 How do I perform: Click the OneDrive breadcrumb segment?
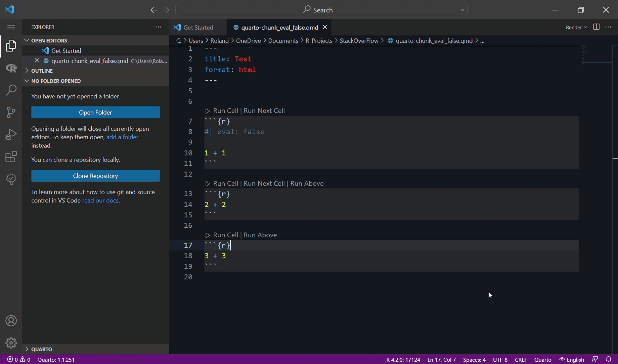(x=249, y=41)
